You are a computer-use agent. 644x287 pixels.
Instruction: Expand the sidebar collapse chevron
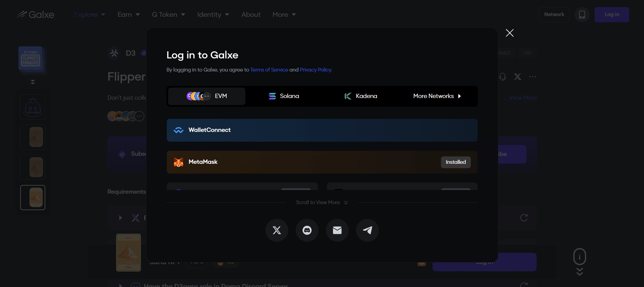[x=33, y=82]
